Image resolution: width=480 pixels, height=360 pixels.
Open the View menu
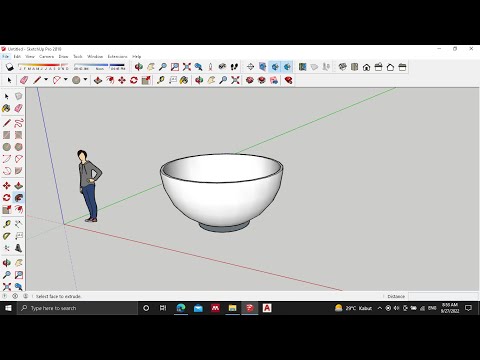click(x=30, y=57)
